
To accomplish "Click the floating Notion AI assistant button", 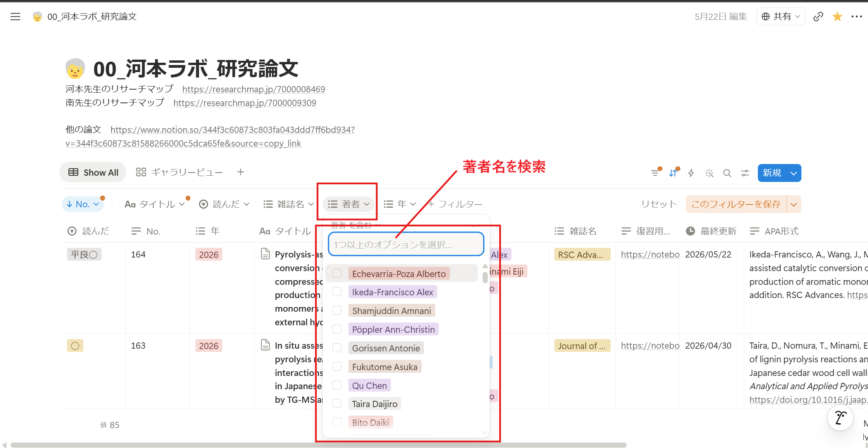I will click(840, 418).
